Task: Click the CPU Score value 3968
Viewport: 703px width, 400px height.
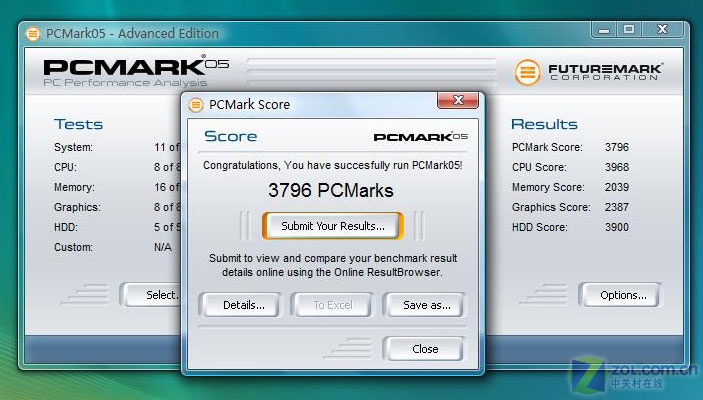Action: click(x=617, y=167)
